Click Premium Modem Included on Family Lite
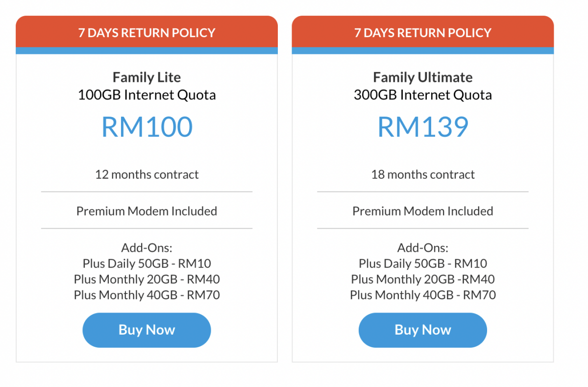 [x=146, y=211]
